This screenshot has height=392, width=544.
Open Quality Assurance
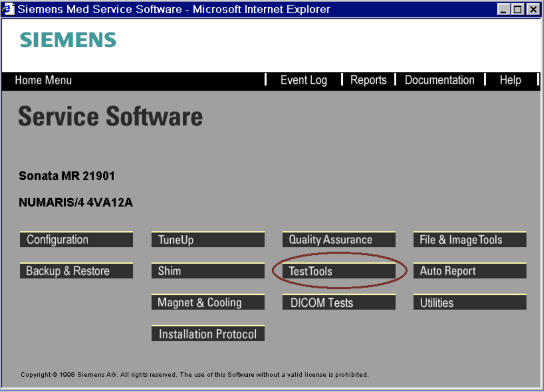point(339,240)
